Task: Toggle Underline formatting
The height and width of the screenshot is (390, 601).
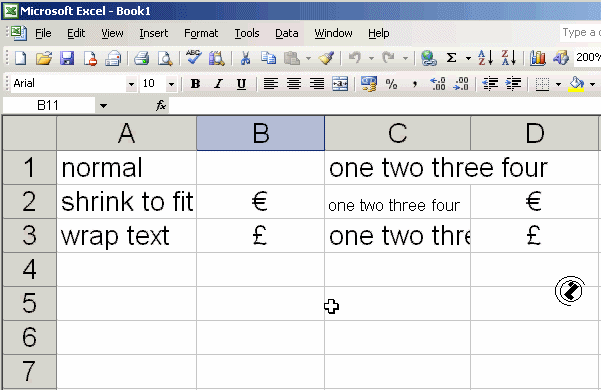Action: (x=241, y=84)
